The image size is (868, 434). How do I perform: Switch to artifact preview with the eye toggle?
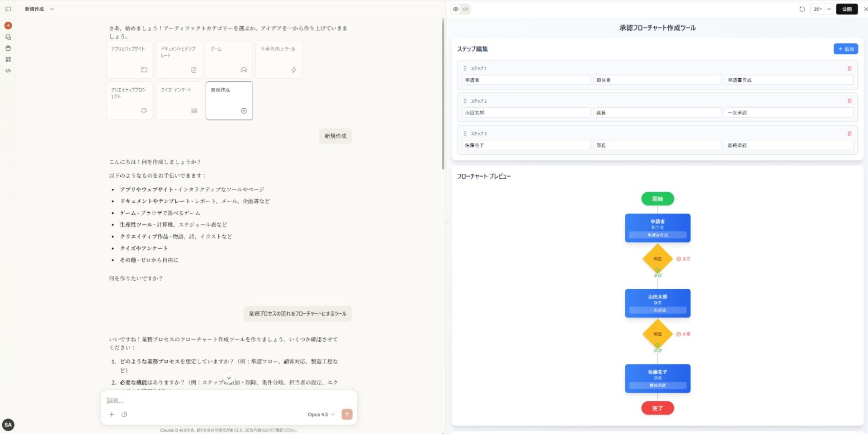456,9
